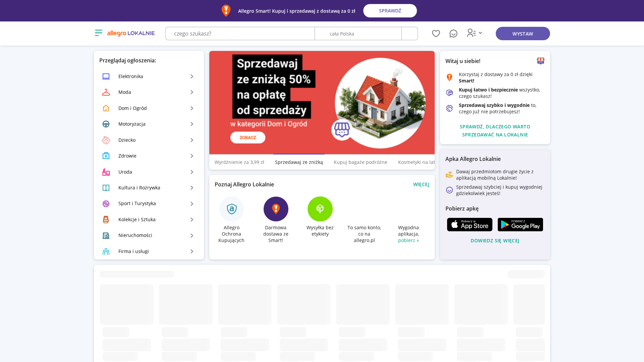Expand Motoryzacja category chevron
Screen dimensions: 644x362
tap(192, 124)
